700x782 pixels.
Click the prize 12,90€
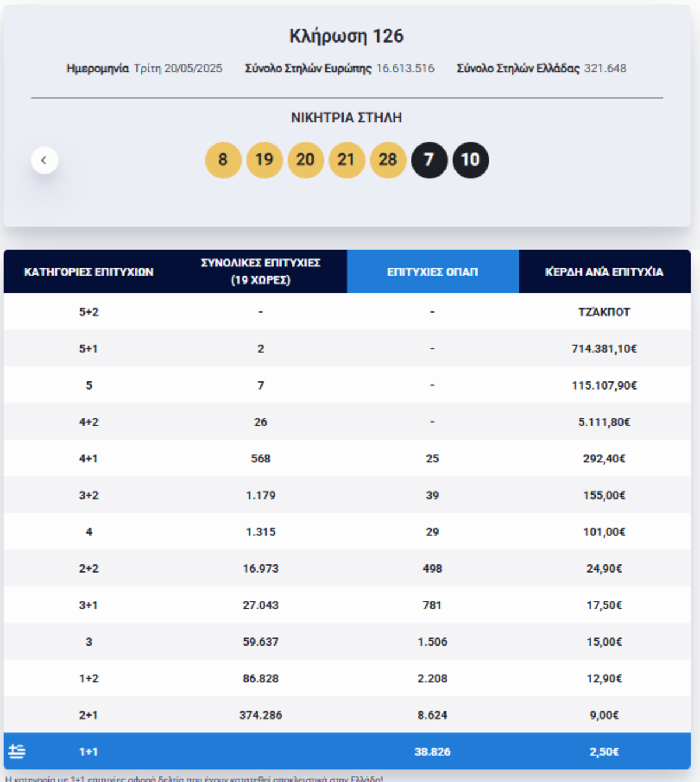(604, 679)
